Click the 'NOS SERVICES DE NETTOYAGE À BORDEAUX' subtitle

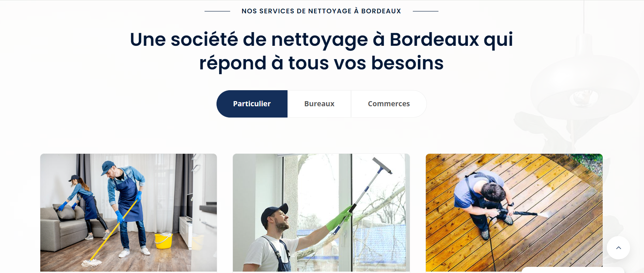click(321, 11)
